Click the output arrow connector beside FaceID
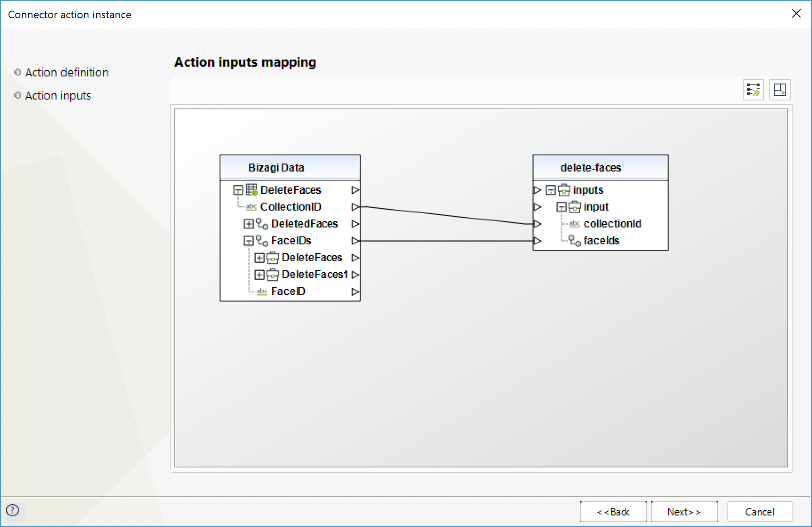The width and height of the screenshot is (812, 527). 355,292
